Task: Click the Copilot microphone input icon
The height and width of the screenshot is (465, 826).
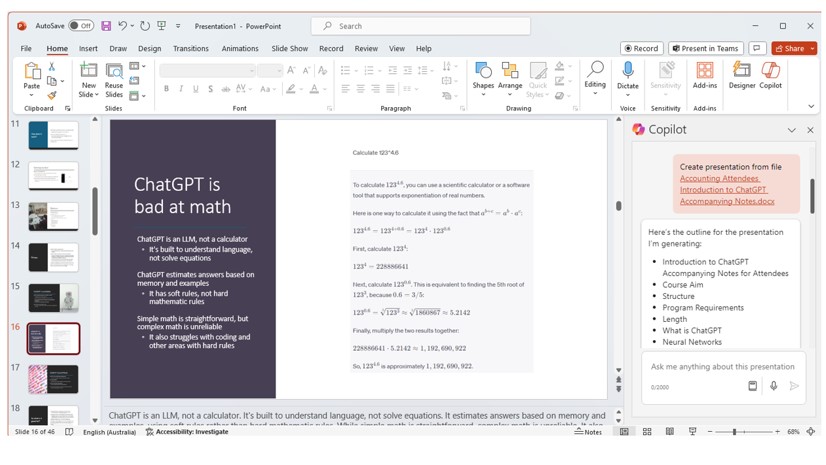Action: (x=773, y=386)
